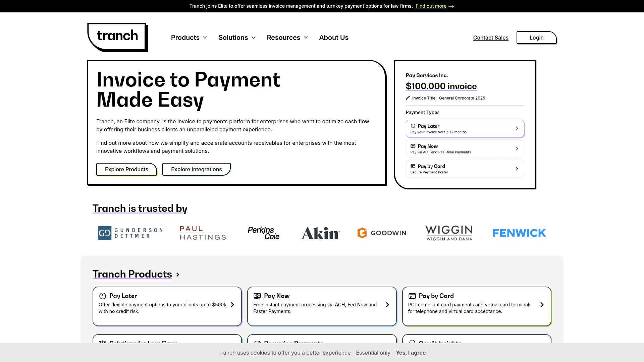
Task: Open the cookies policy link
Action: coord(260,353)
